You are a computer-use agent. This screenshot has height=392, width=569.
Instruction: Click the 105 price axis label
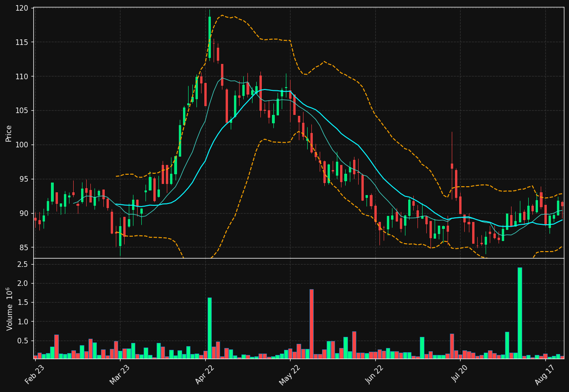22,111
